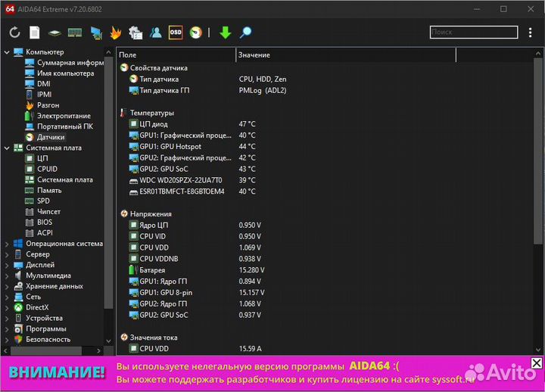Open the ACPI tree item
Viewport: 545px width, 392px height.
pyautogui.click(x=45, y=233)
